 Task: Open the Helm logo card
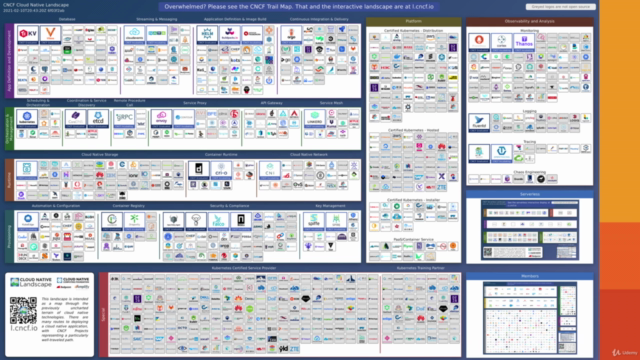tap(207, 35)
